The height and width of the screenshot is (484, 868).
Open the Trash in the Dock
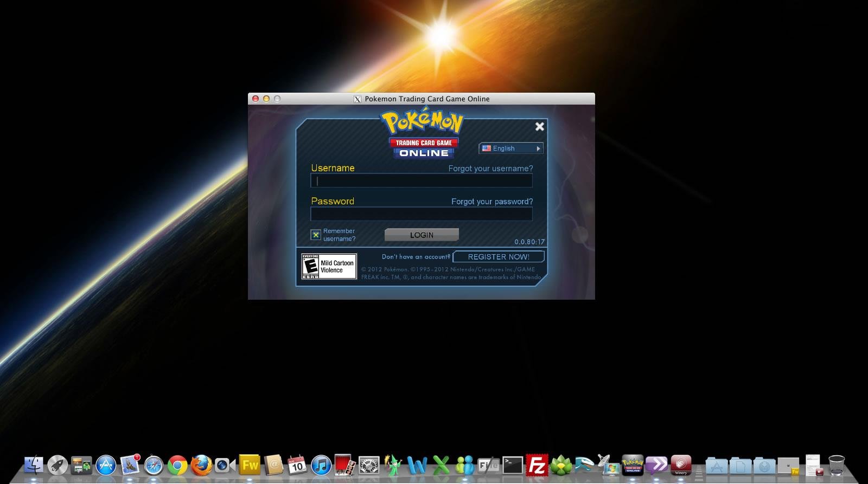pos(837,465)
